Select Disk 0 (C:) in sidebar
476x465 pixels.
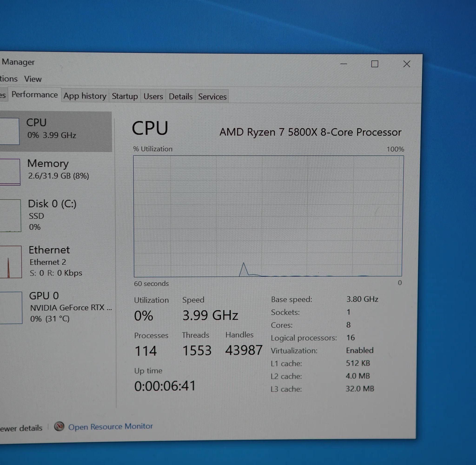56,215
